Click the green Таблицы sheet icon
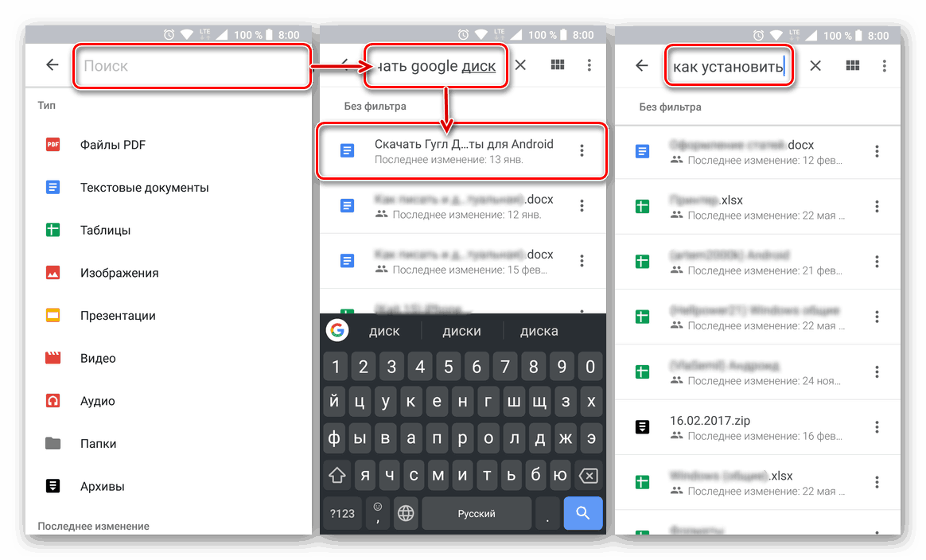 [53, 230]
